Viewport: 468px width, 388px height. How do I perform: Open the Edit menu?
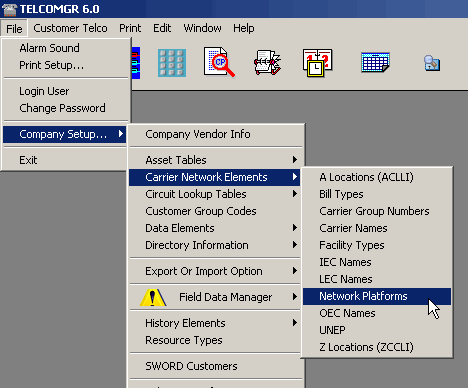click(x=162, y=28)
